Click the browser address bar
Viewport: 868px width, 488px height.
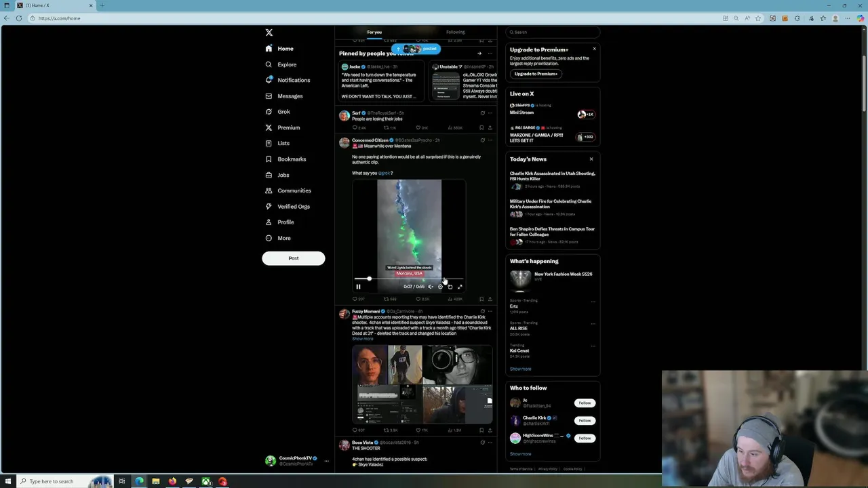pyautogui.click(x=373, y=18)
